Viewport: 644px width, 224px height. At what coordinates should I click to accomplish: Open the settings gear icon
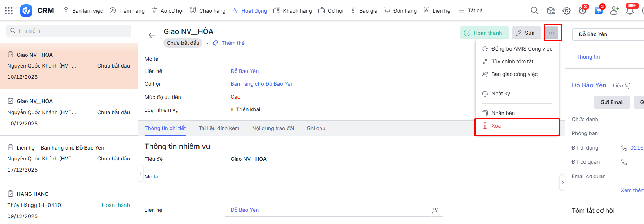tap(566, 11)
